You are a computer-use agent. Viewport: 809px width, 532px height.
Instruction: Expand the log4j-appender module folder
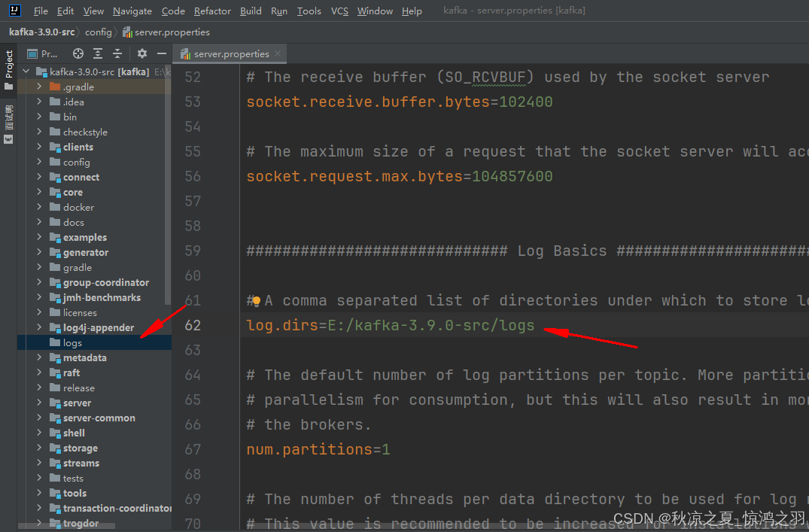click(40, 328)
